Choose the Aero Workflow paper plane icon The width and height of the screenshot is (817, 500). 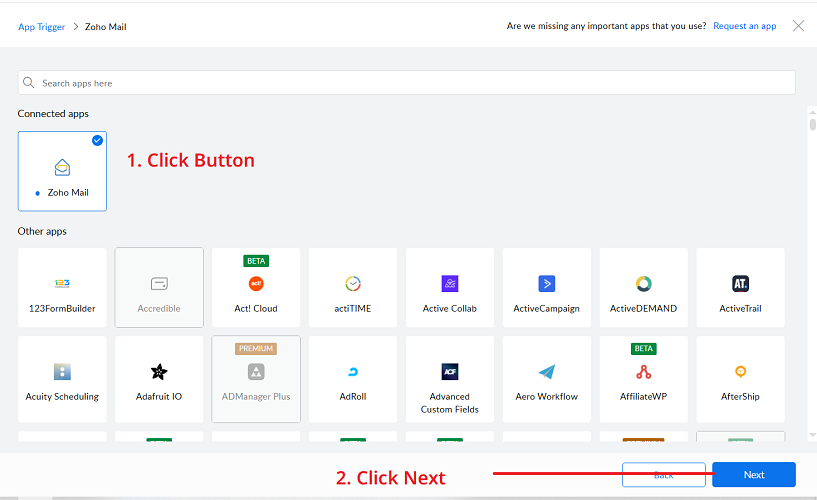tap(546, 372)
